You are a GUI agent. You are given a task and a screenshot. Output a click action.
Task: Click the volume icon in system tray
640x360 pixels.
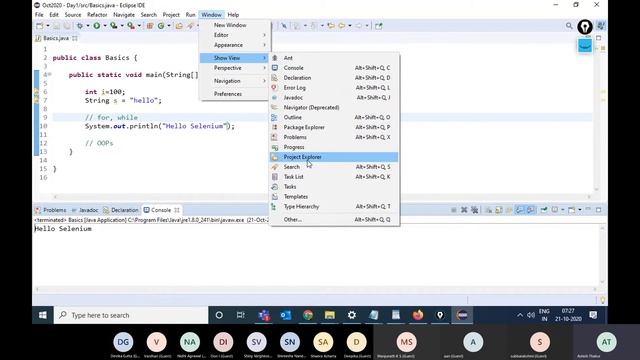click(531, 315)
